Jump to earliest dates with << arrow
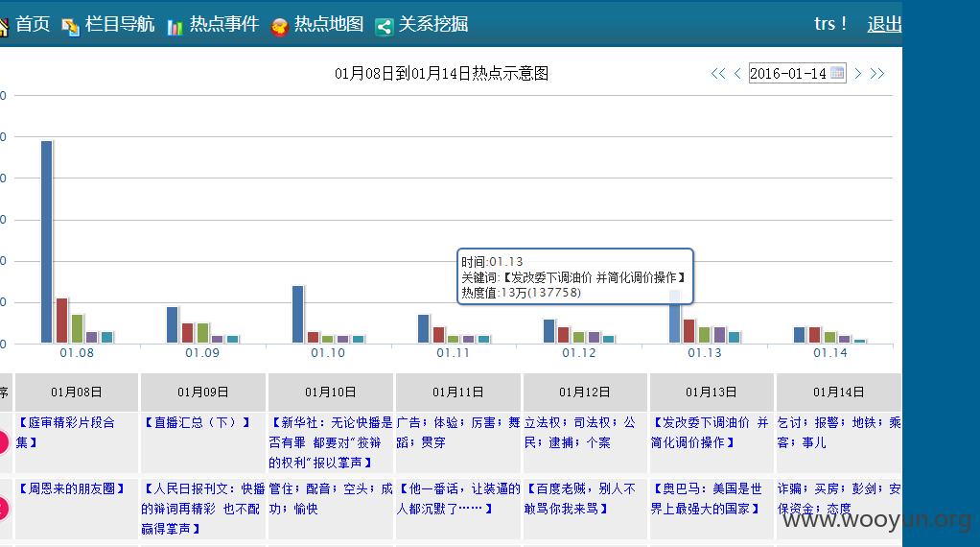This screenshot has height=547, width=980. (x=718, y=73)
